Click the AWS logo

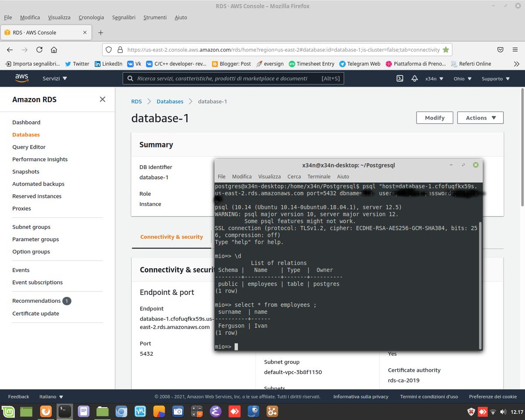pyautogui.click(x=21, y=78)
